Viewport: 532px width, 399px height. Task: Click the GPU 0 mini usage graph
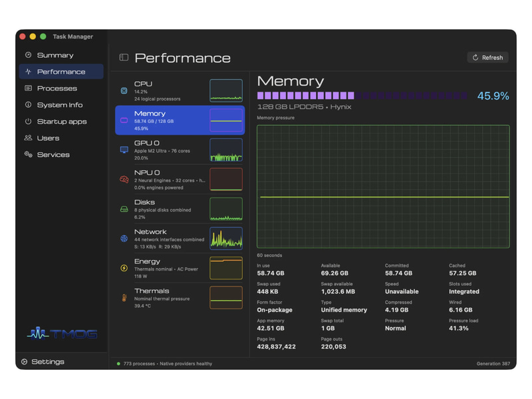[x=226, y=150]
